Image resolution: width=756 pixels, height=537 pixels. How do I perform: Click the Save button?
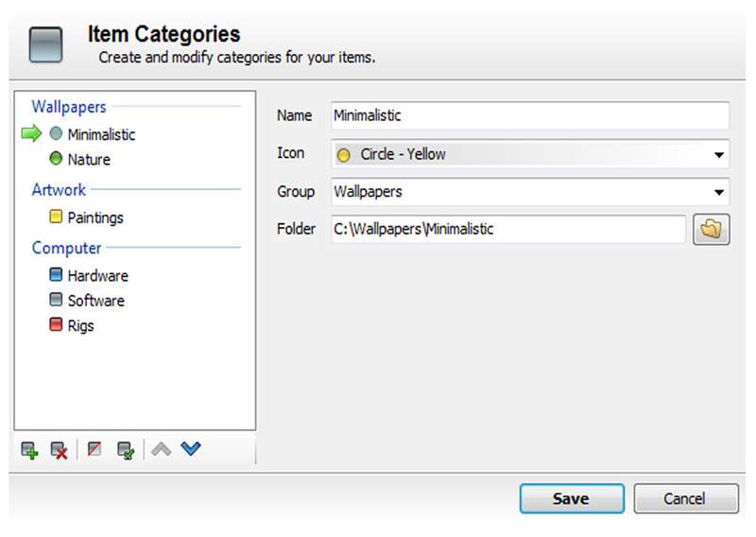tap(572, 498)
